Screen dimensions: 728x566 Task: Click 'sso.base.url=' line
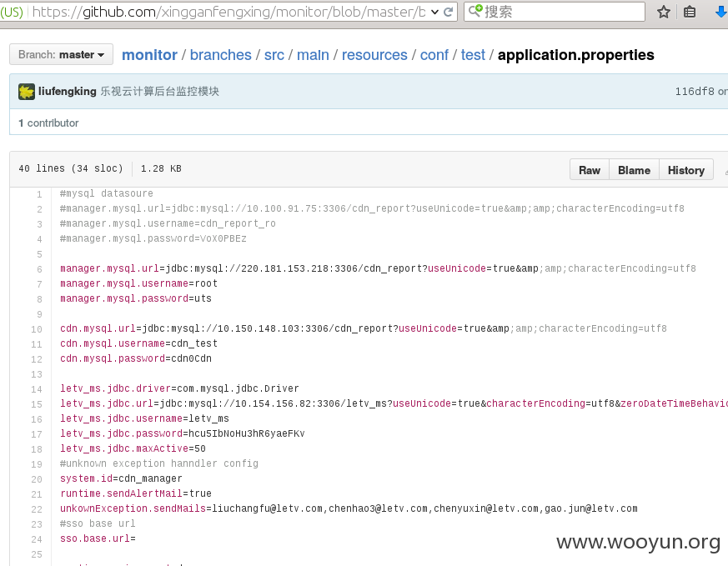98,538
